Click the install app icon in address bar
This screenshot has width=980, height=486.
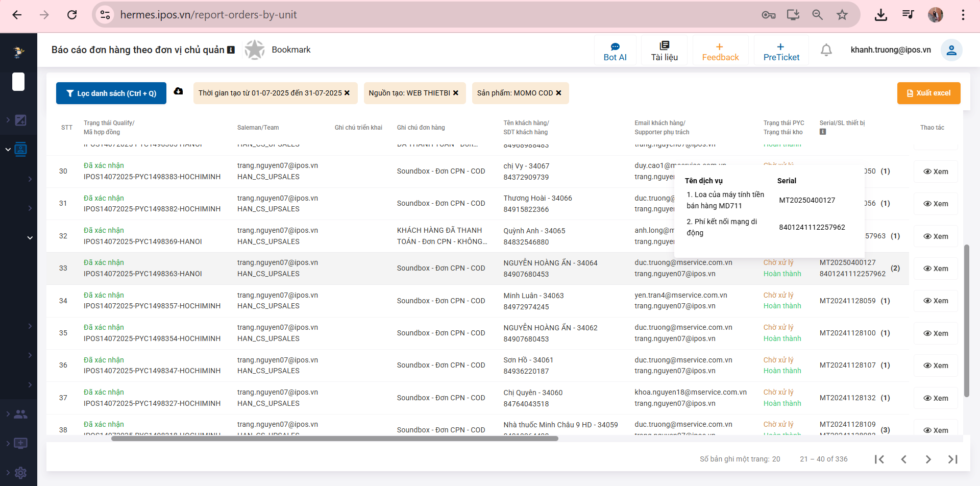pos(793,15)
